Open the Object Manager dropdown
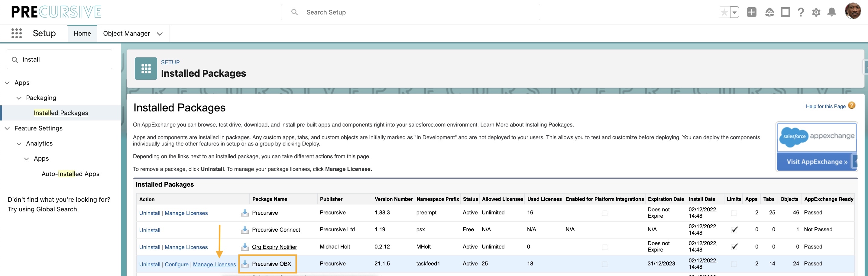The width and height of the screenshot is (868, 276). (x=160, y=34)
